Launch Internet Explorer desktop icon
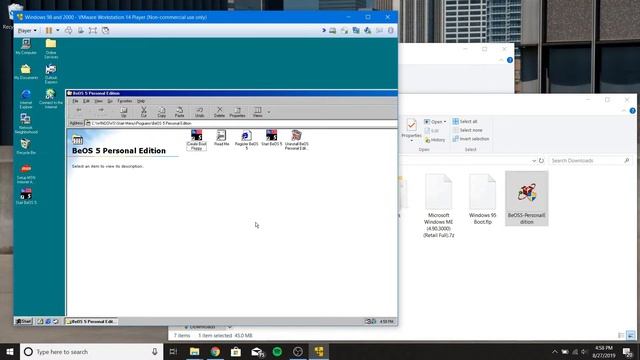 [x=26, y=99]
